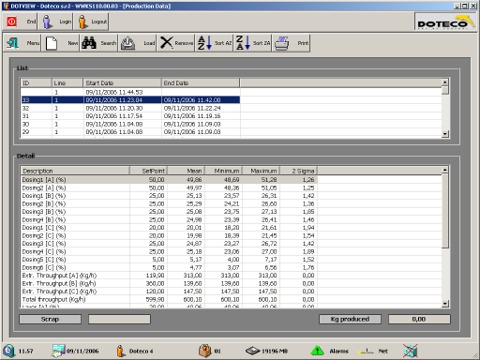
Task: Click the Description column header in the Detail table
Action: pyautogui.click(x=75, y=171)
